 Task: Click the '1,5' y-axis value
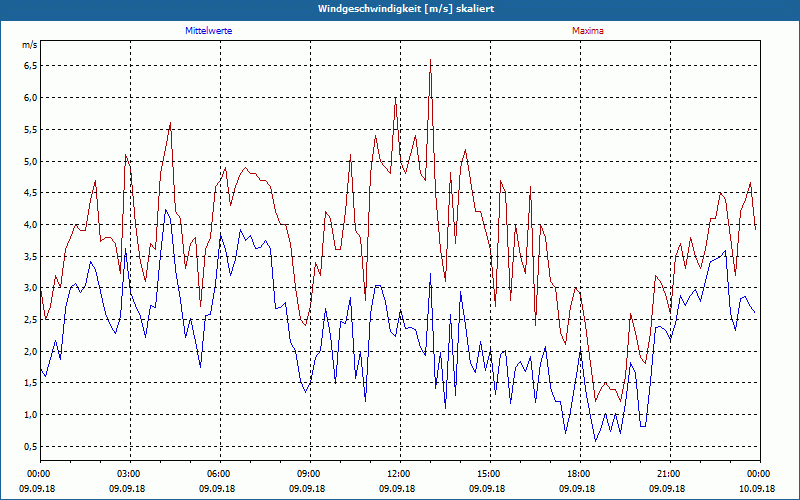pyautogui.click(x=31, y=383)
